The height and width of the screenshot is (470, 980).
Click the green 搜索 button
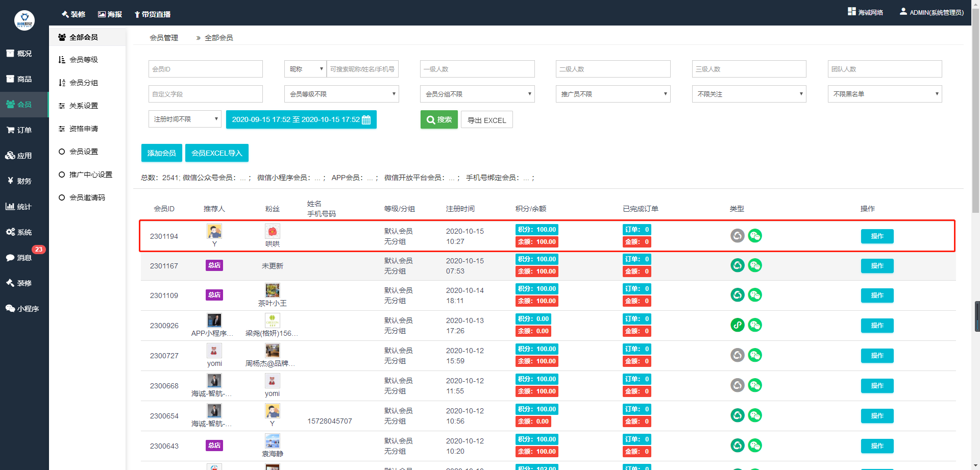pos(439,120)
